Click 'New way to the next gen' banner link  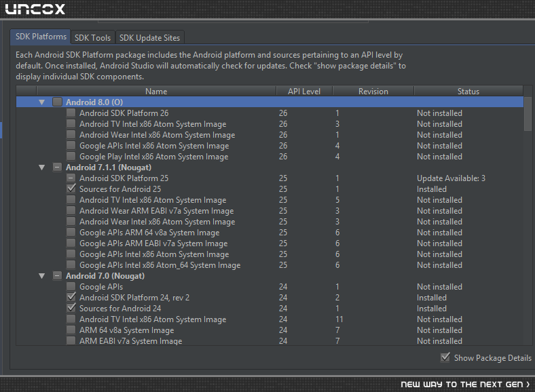[x=465, y=384]
